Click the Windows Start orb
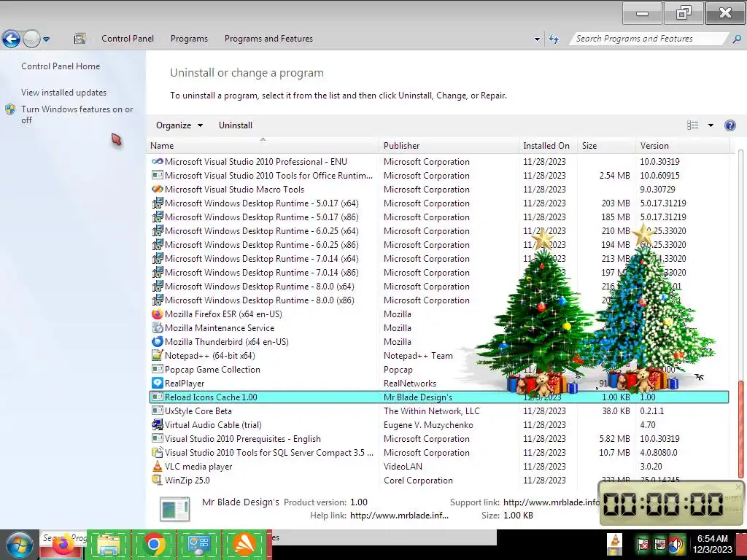Screen dimensions: 747x560 [x=19, y=545]
